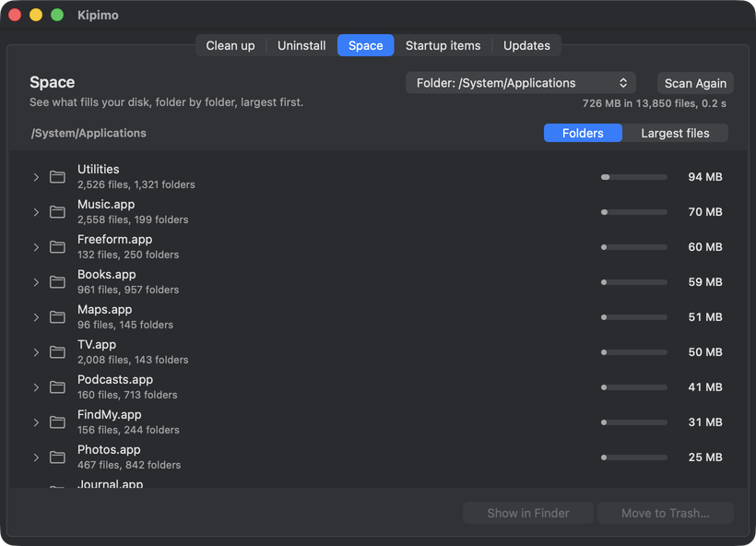Click the Utilities 94 MB size bar
The image size is (756, 546).
pyautogui.click(x=634, y=177)
